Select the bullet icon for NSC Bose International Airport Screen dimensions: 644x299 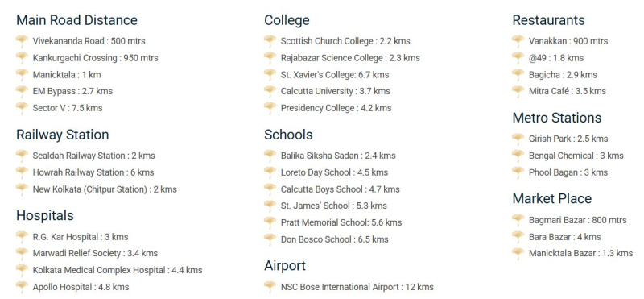point(270,287)
